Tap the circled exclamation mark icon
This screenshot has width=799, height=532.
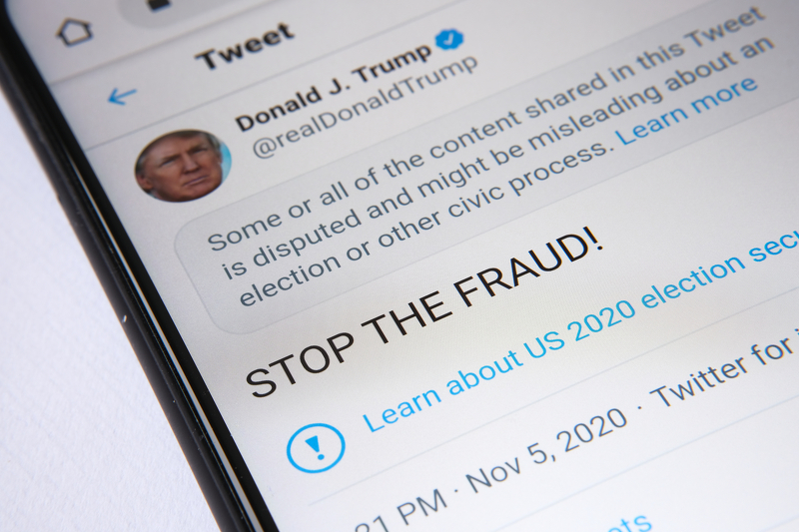[x=316, y=447]
